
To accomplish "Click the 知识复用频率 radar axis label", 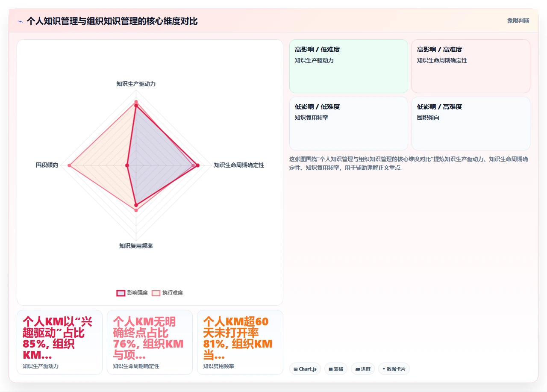I will 136,246.
